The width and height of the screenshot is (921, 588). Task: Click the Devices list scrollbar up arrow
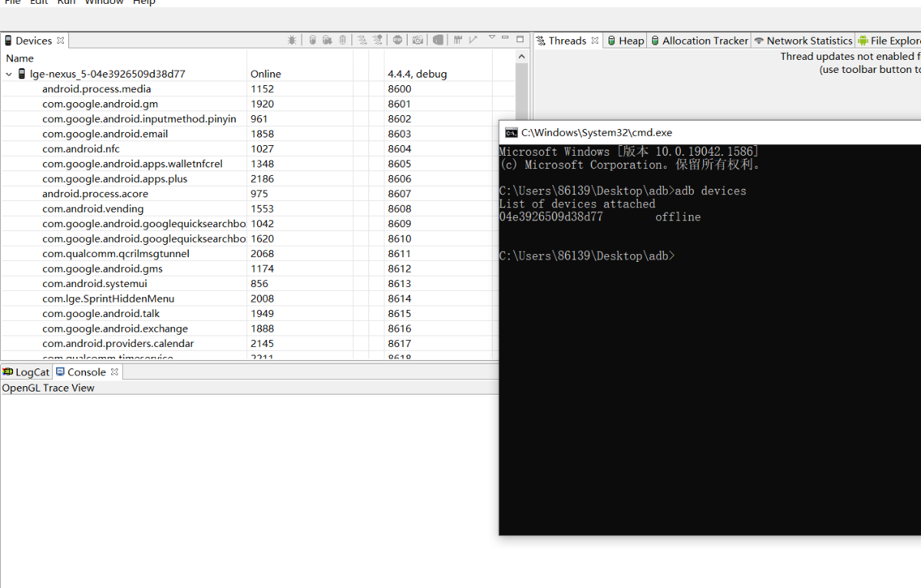click(x=522, y=58)
